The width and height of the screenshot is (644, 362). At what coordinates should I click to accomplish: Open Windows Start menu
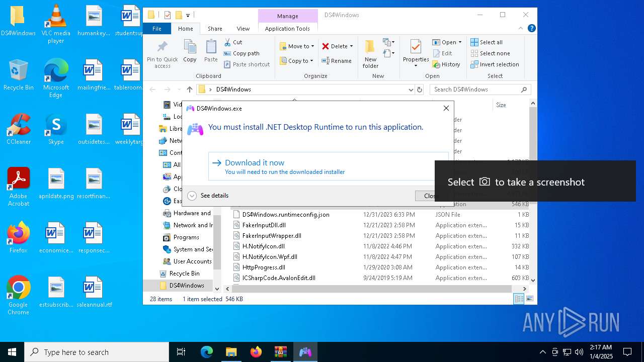pos(12,352)
